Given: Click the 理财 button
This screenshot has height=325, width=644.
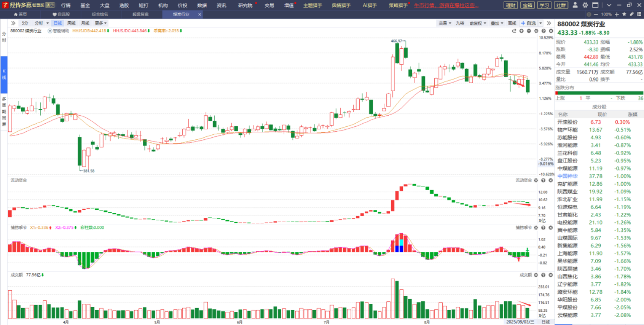Looking at the screenshot, I should pyautogui.click(x=511, y=5).
